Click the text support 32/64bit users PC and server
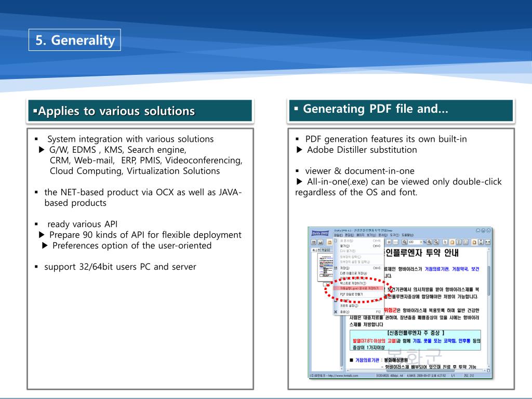 tap(120, 267)
